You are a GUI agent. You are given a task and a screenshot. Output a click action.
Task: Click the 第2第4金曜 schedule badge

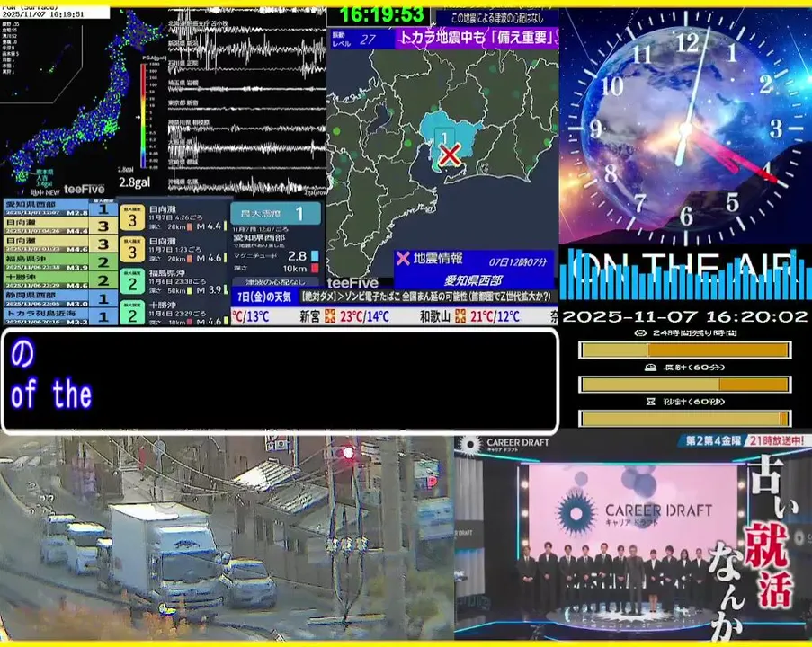point(713,440)
